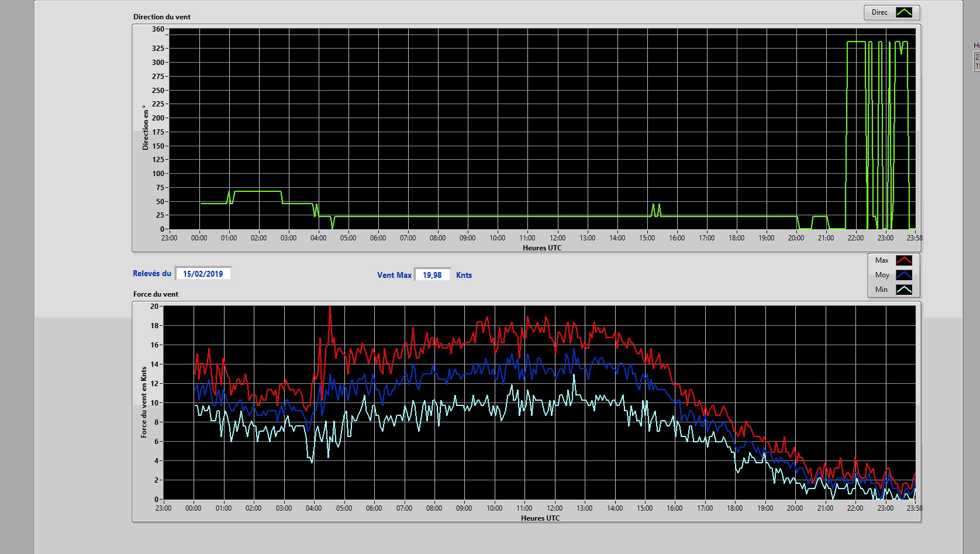Click the 'Moy' legend name
The height and width of the screenshot is (554, 980).
pyautogui.click(x=882, y=275)
